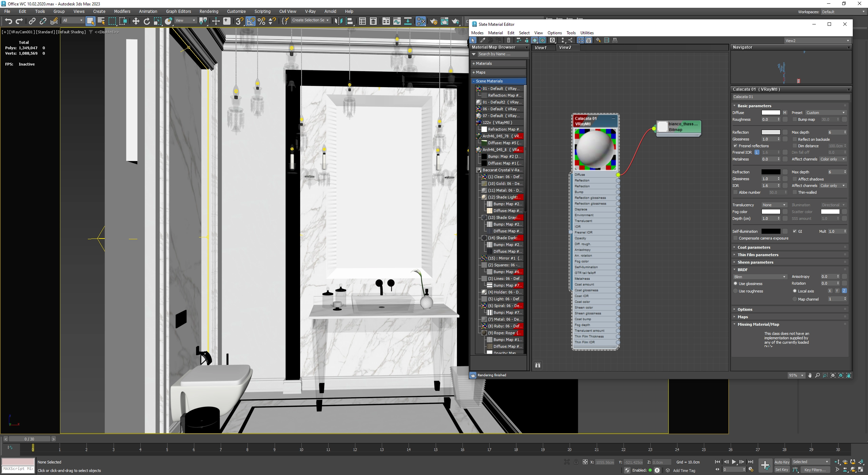Screen dimensions: 868x475
Task: Toggle Fresnel reflections checkbox
Action: click(735, 146)
